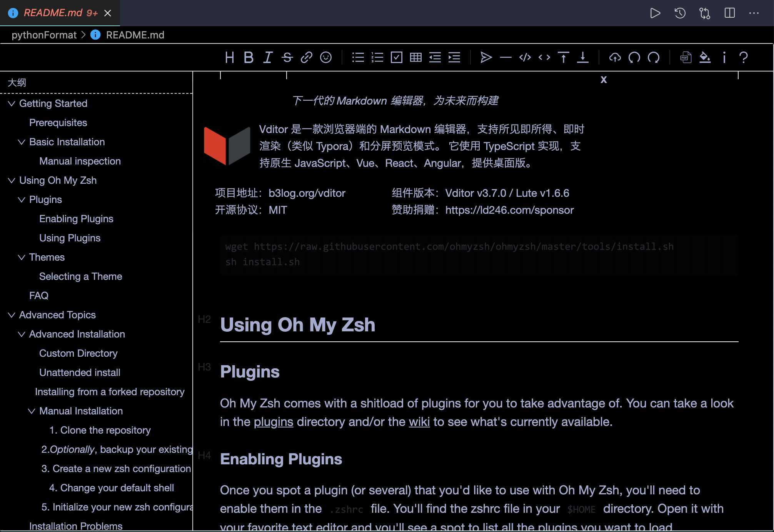Insert an emoji from the toolbar

[x=326, y=58]
